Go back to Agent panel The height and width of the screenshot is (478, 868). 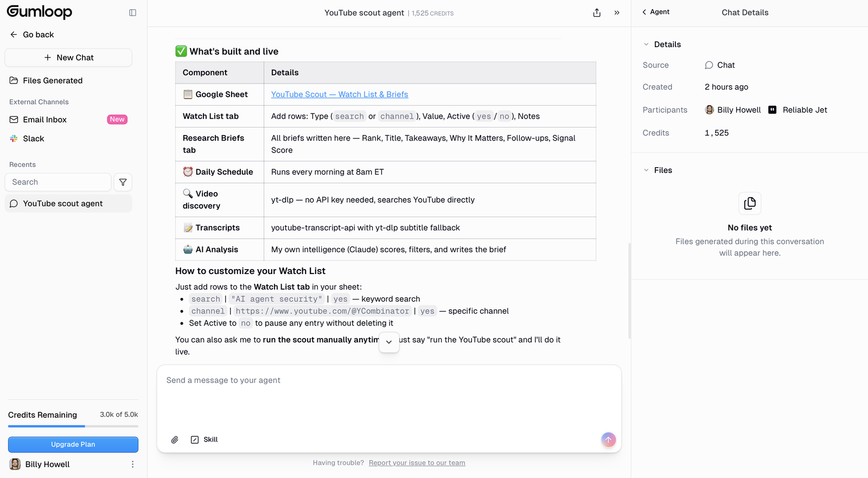656,12
